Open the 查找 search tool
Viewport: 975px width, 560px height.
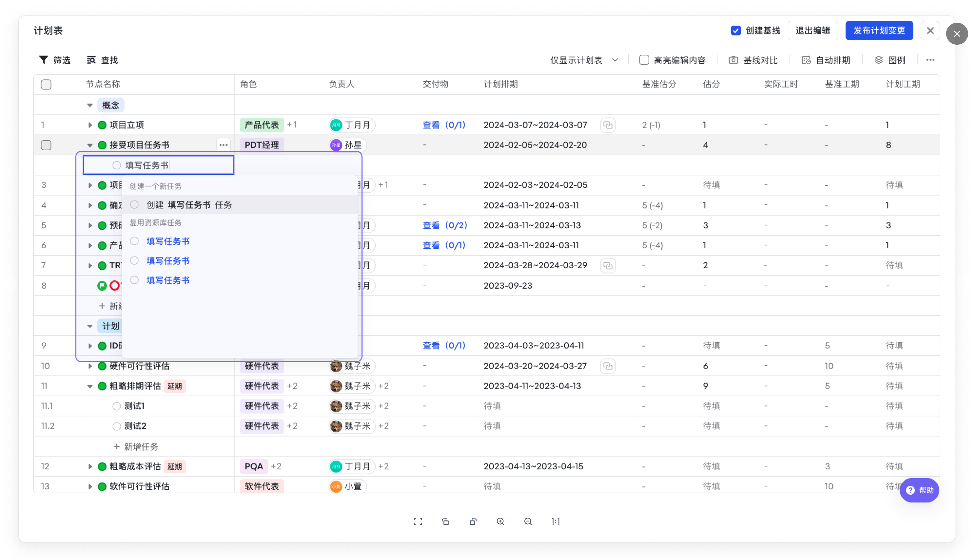[x=102, y=60]
